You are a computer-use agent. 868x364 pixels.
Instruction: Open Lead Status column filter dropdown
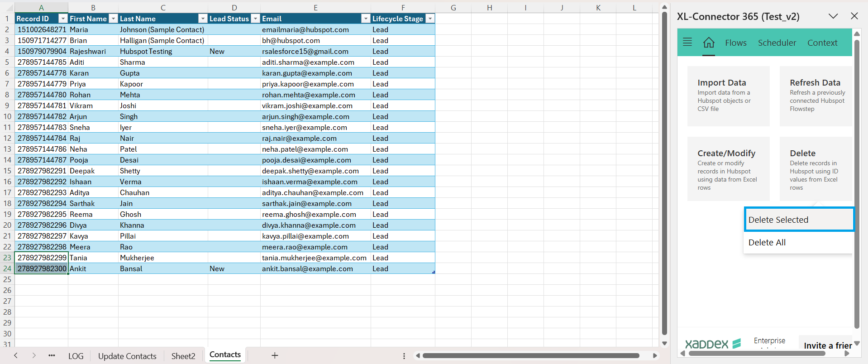pyautogui.click(x=255, y=19)
